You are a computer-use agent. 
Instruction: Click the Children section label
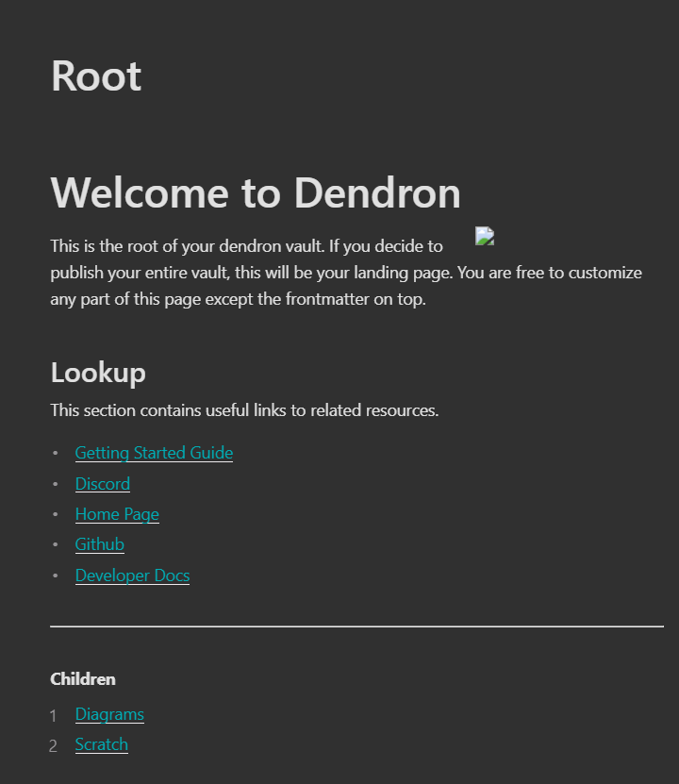(x=83, y=679)
